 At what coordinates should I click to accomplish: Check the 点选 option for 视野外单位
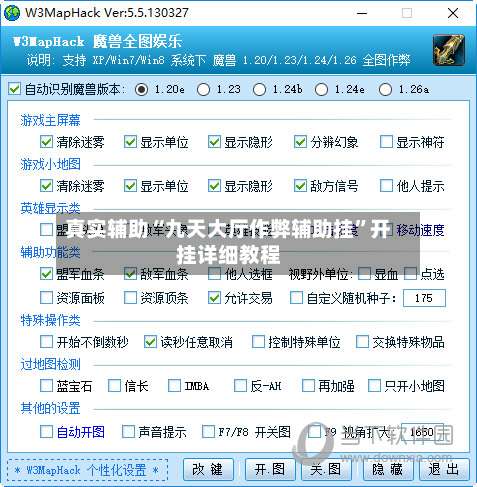point(410,274)
